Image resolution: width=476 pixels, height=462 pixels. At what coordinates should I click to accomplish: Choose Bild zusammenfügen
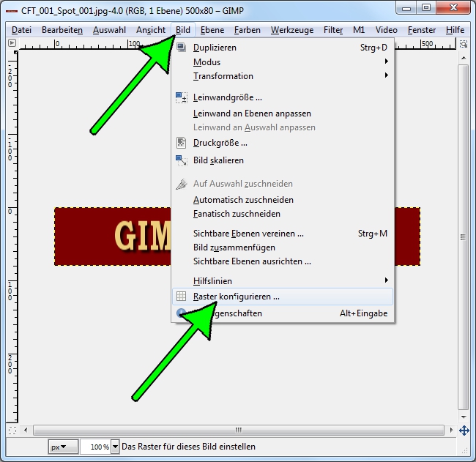tap(283, 247)
